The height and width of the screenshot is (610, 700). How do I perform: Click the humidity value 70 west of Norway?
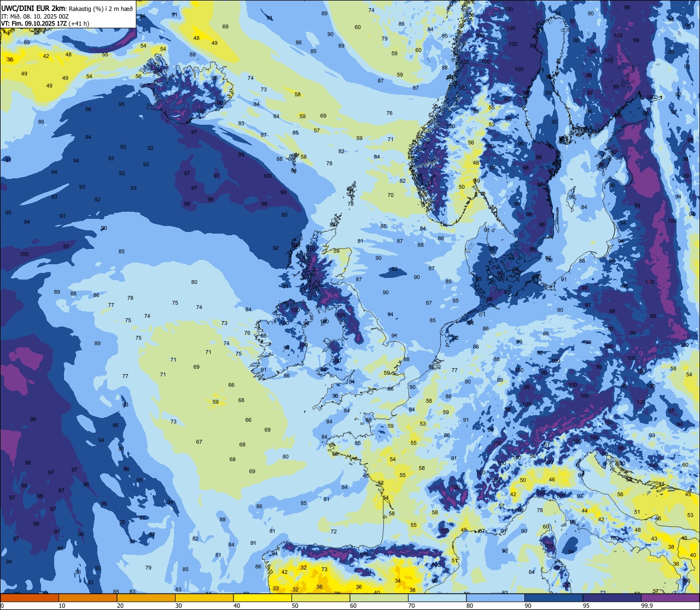click(x=390, y=195)
